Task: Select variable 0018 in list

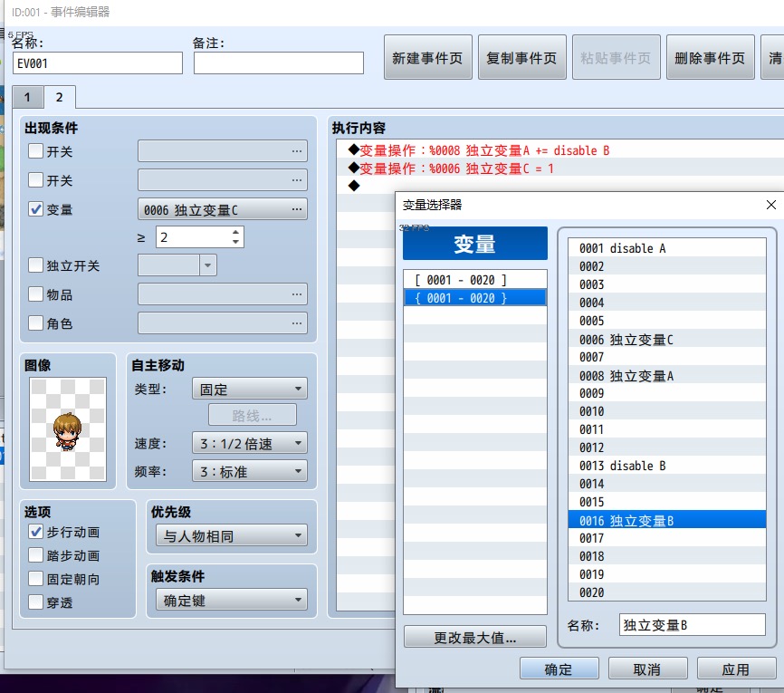Action: [x=667, y=556]
